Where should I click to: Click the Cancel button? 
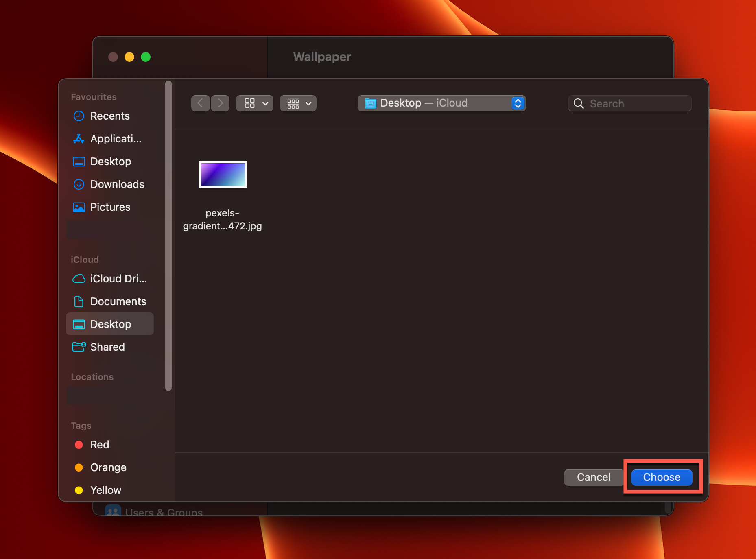(594, 477)
